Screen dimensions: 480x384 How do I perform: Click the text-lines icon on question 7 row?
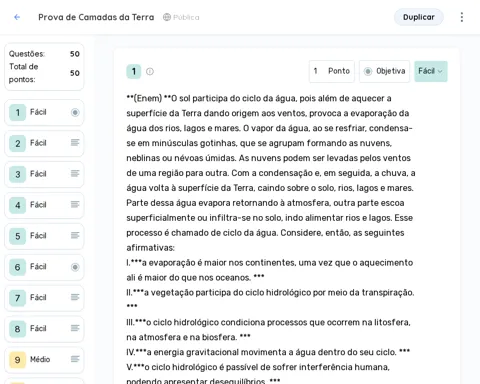pos(75,297)
